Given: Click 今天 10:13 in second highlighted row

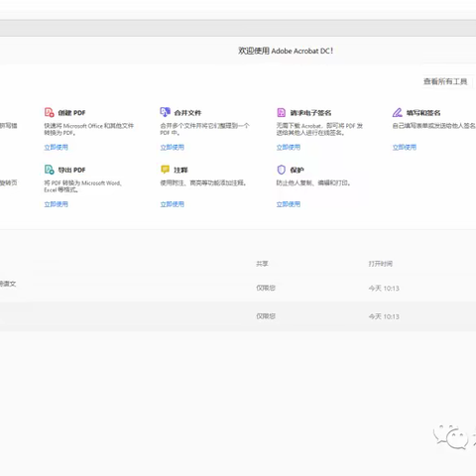Looking at the screenshot, I should tap(384, 316).
